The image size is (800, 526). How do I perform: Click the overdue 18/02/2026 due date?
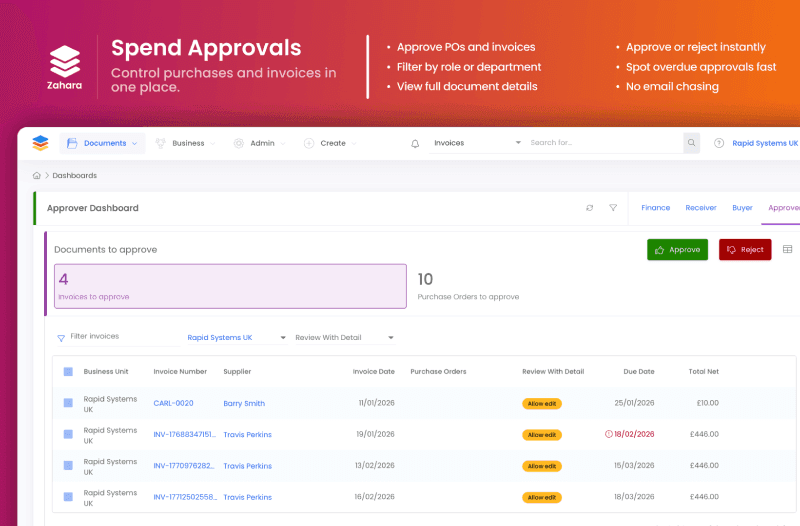(x=634, y=434)
